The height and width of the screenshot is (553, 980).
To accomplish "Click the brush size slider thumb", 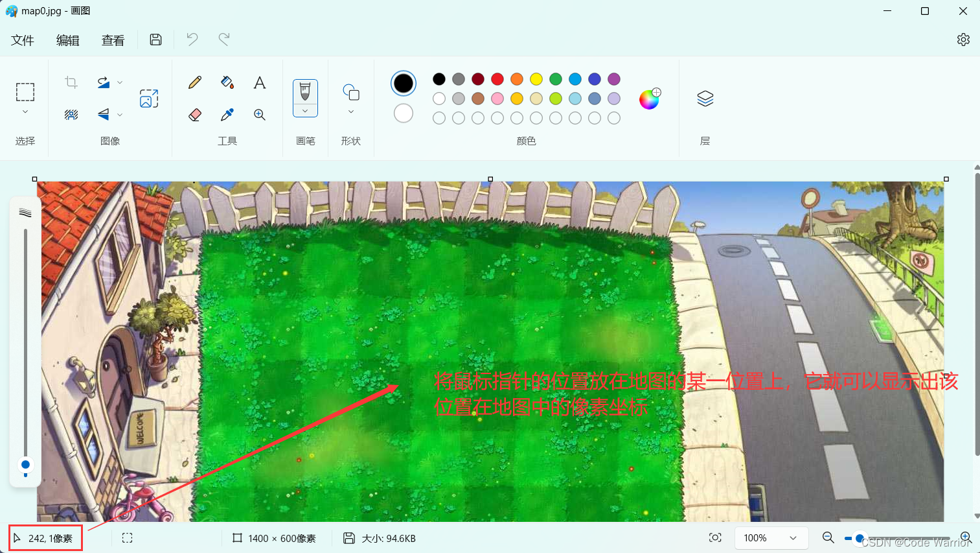I will pyautogui.click(x=25, y=465).
